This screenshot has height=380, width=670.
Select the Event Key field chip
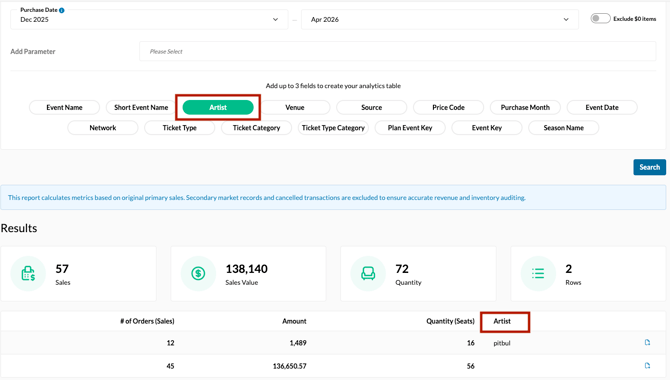coord(487,128)
